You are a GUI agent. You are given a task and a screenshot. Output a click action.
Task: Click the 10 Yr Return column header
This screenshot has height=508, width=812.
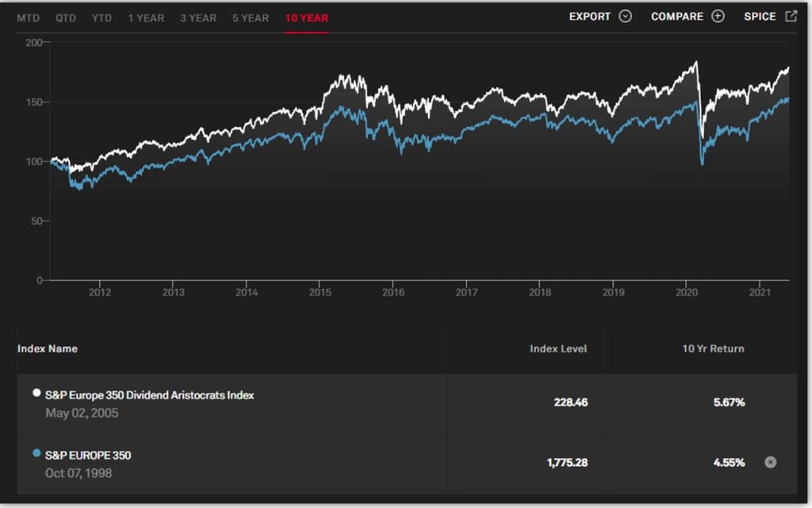[713, 349]
